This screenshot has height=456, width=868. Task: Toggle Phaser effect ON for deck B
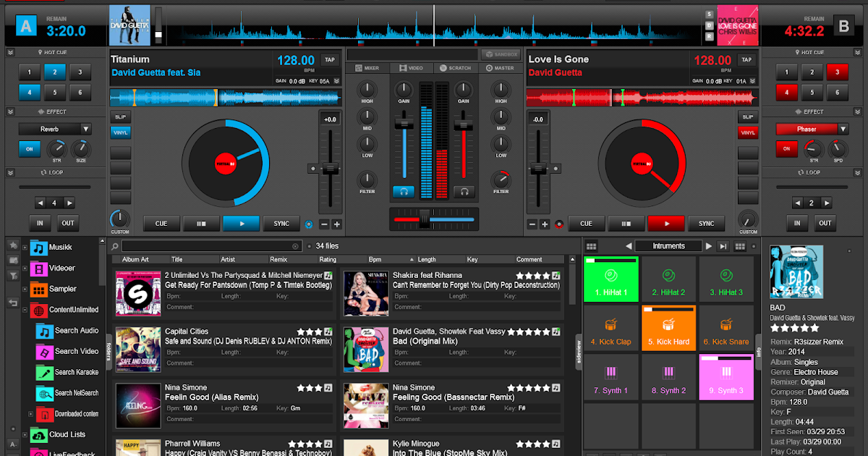click(x=787, y=149)
